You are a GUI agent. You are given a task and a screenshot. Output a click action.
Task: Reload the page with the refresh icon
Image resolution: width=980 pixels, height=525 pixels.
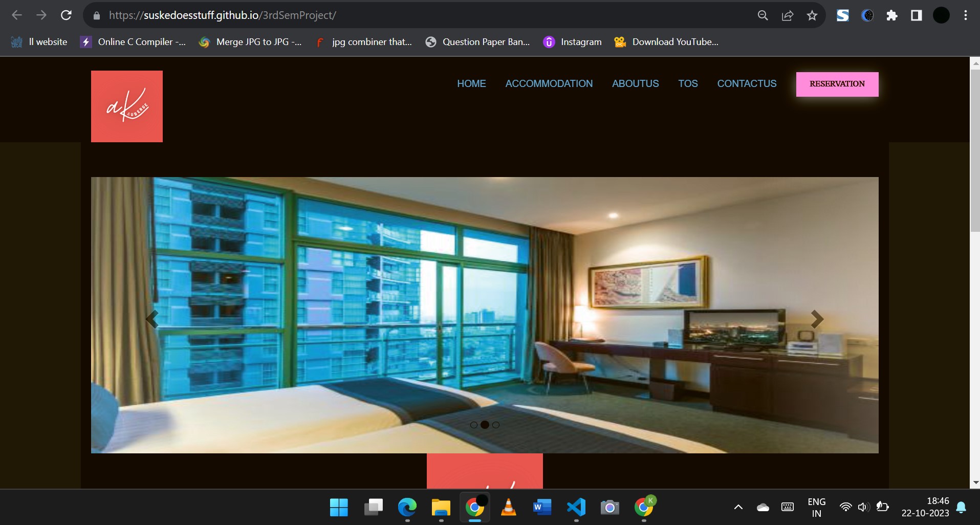(x=66, y=15)
